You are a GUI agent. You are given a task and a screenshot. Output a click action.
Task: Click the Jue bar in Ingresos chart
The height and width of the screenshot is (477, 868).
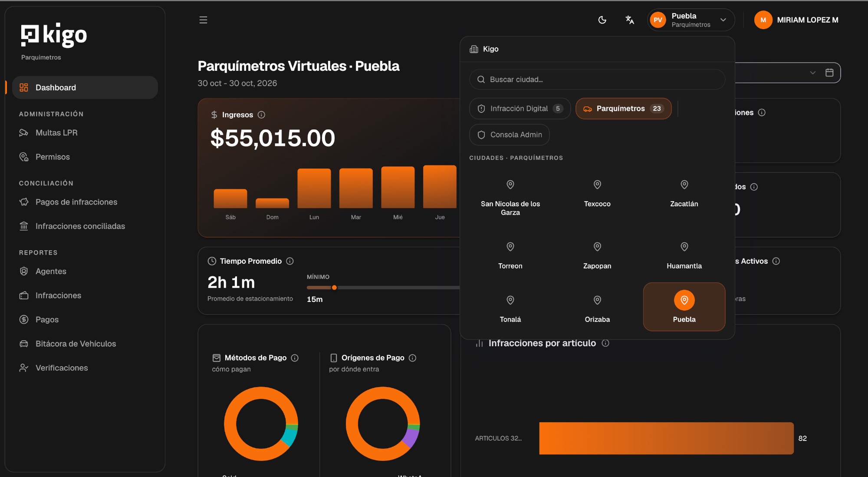coord(440,187)
